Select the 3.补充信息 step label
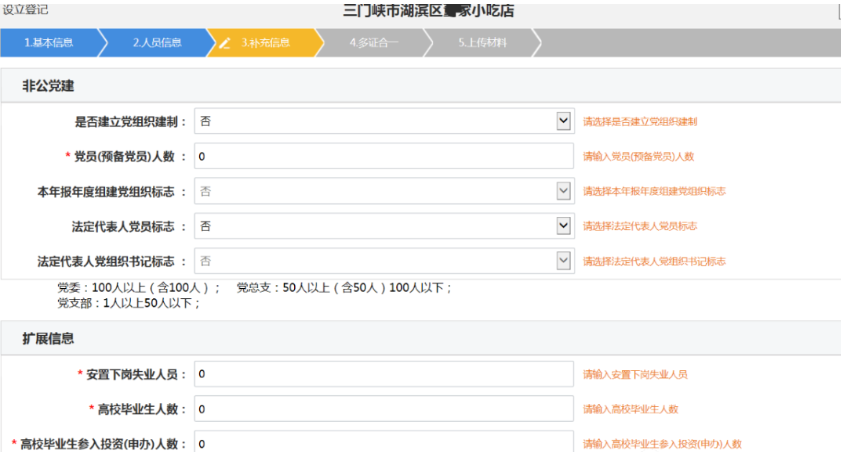The width and height of the screenshot is (841, 452). click(266, 43)
